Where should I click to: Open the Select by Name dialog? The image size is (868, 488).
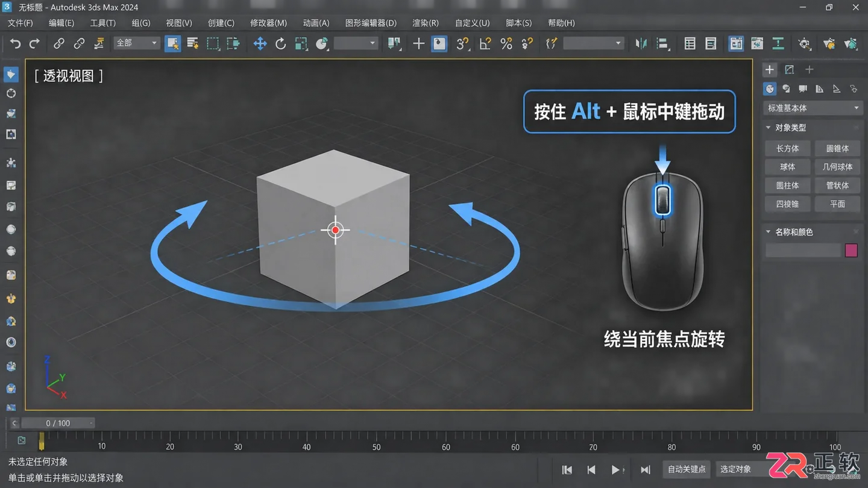[x=193, y=43]
